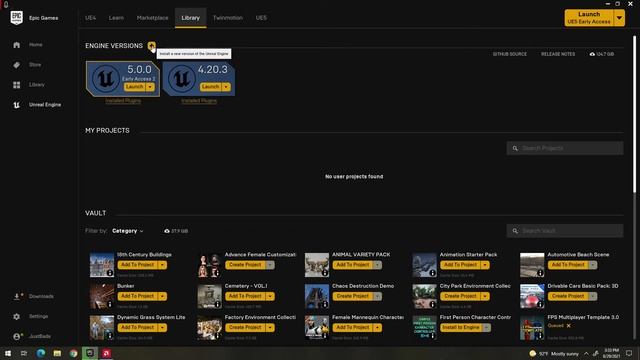Image resolution: width=640 pixels, height=360 pixels.
Task: Click the Unreal Engine 5.0.0 logo
Action: tap(105, 78)
